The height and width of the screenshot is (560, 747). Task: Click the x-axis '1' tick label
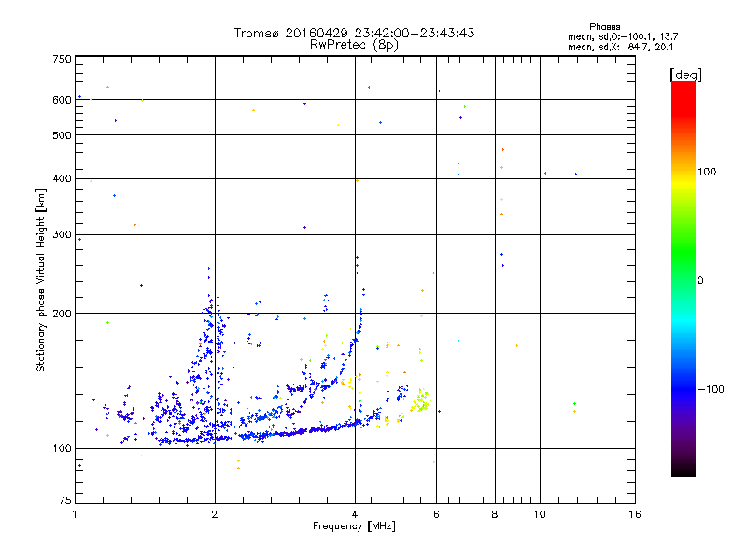click(x=75, y=514)
